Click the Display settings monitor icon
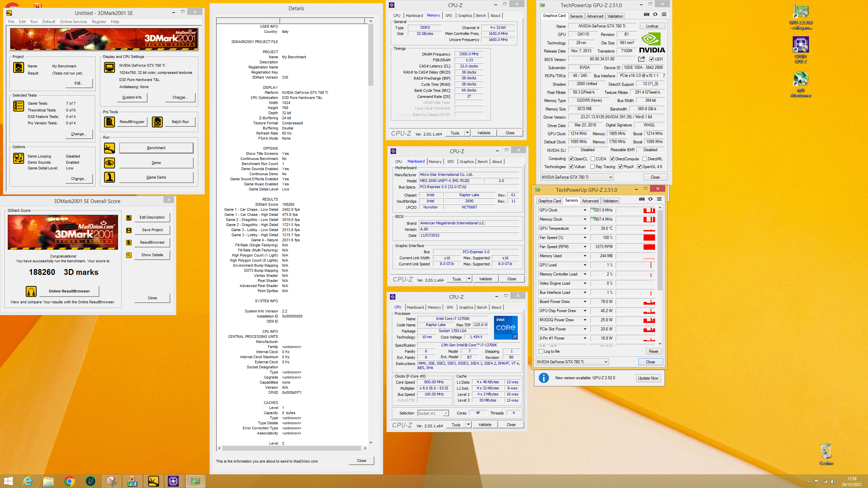 [x=109, y=67]
